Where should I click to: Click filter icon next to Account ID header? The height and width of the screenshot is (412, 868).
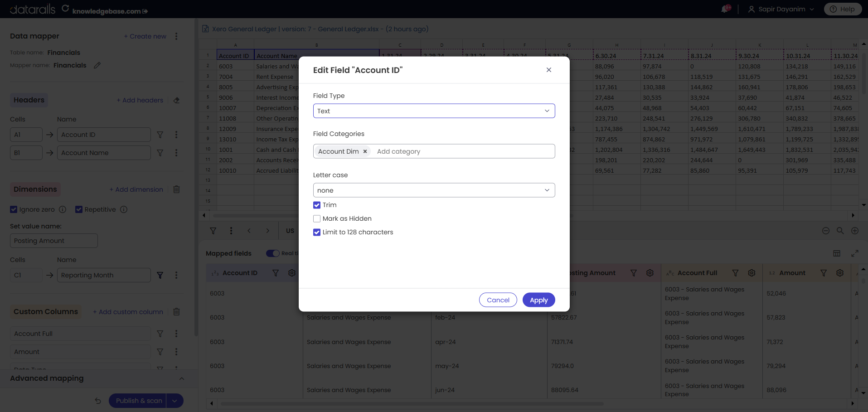(x=160, y=135)
